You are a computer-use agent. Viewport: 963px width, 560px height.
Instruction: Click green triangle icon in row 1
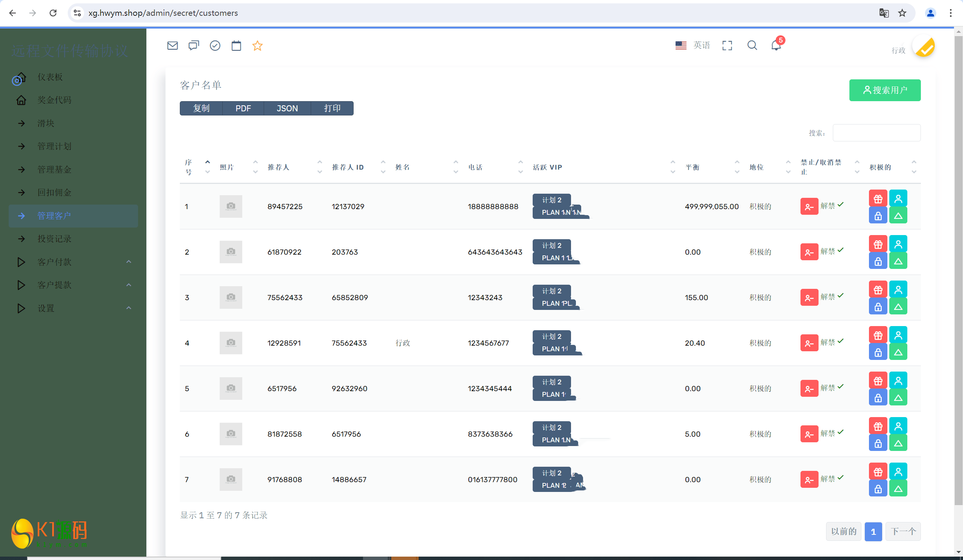[898, 216]
